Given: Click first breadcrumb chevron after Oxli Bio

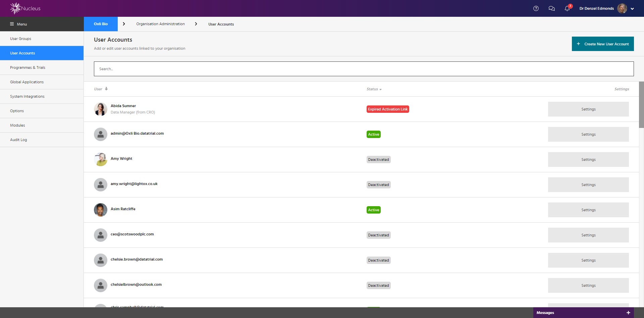Looking at the screenshot, I should click(124, 24).
